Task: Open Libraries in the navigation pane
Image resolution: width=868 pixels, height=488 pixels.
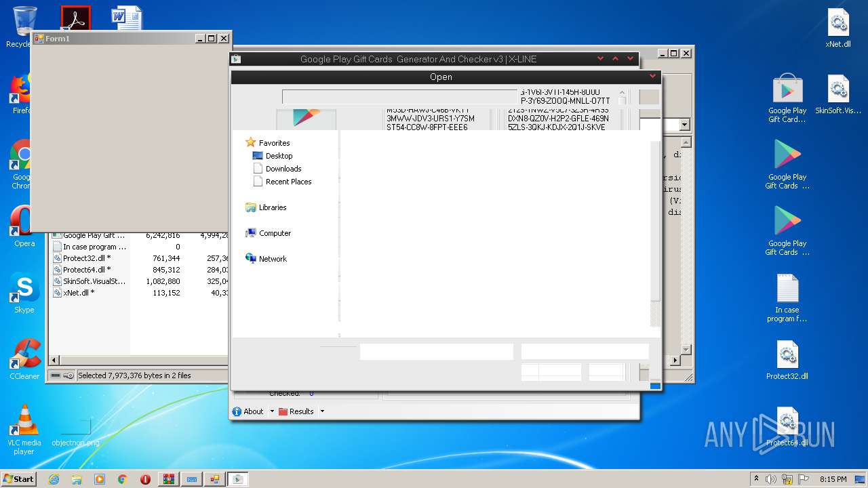Action: (267, 207)
